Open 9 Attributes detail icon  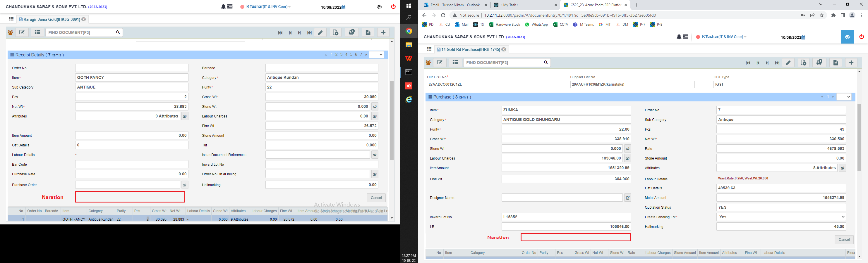[185, 116]
